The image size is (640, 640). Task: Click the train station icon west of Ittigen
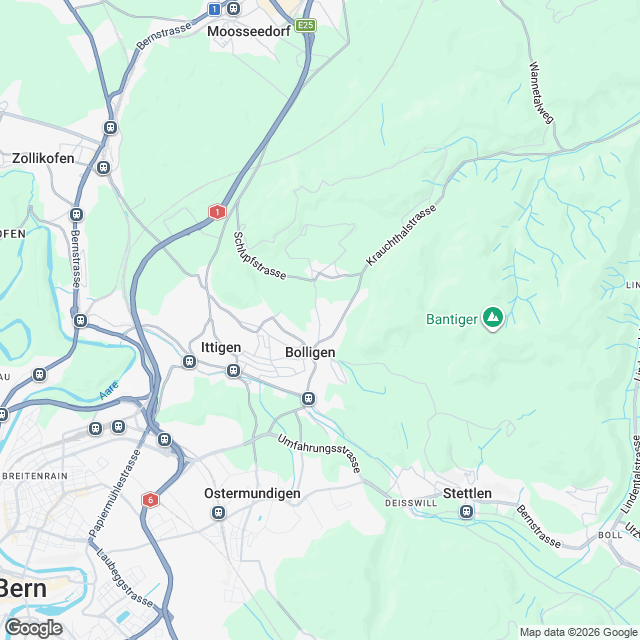click(x=189, y=361)
